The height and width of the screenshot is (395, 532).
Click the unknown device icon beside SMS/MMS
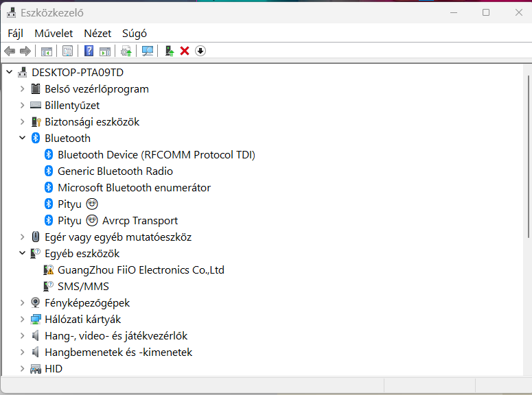tap(49, 286)
